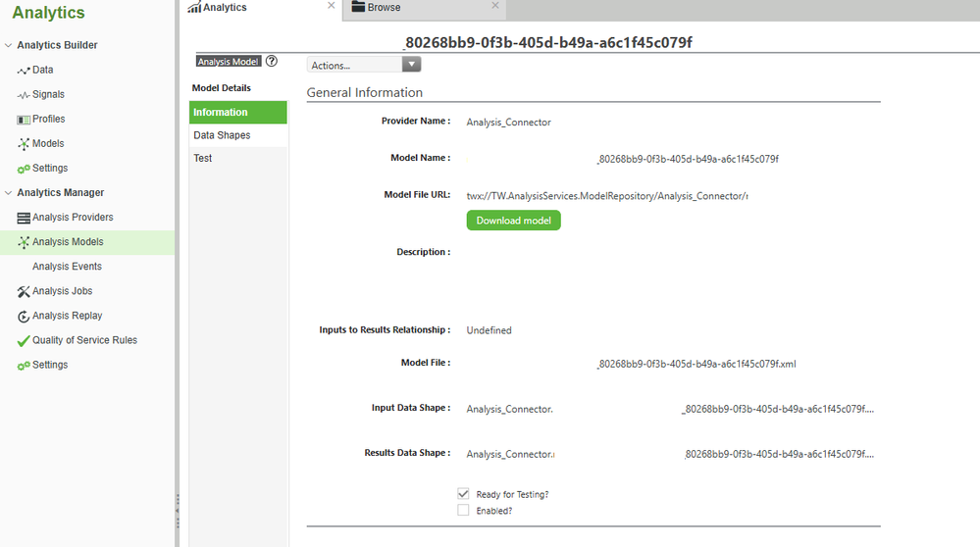Close the Analytics tab
This screenshot has width=980, height=547.
(332, 6)
